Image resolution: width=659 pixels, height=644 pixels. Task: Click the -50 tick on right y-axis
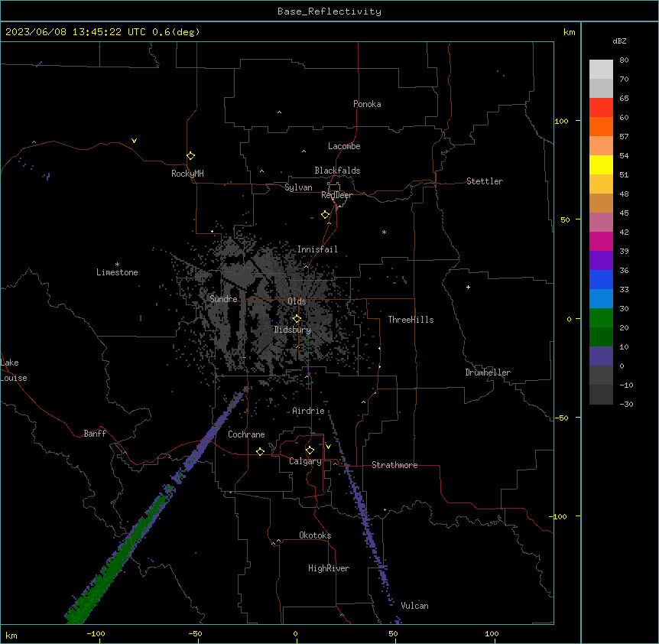click(x=561, y=418)
